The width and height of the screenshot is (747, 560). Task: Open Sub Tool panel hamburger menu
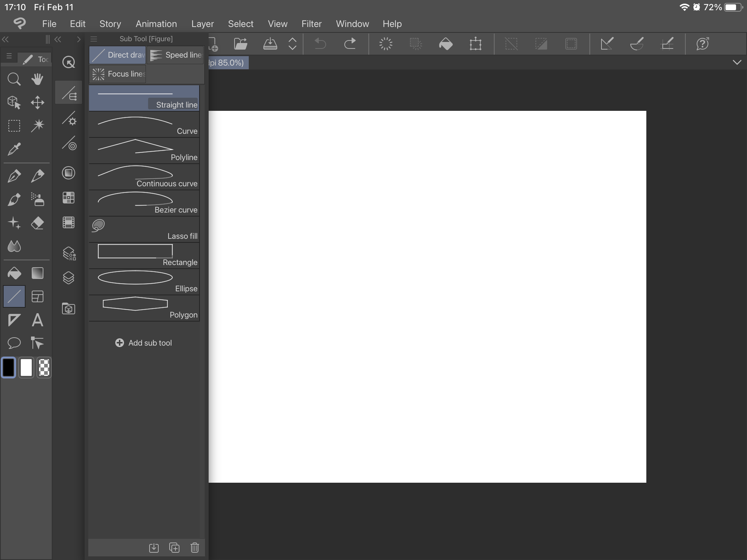click(x=94, y=39)
